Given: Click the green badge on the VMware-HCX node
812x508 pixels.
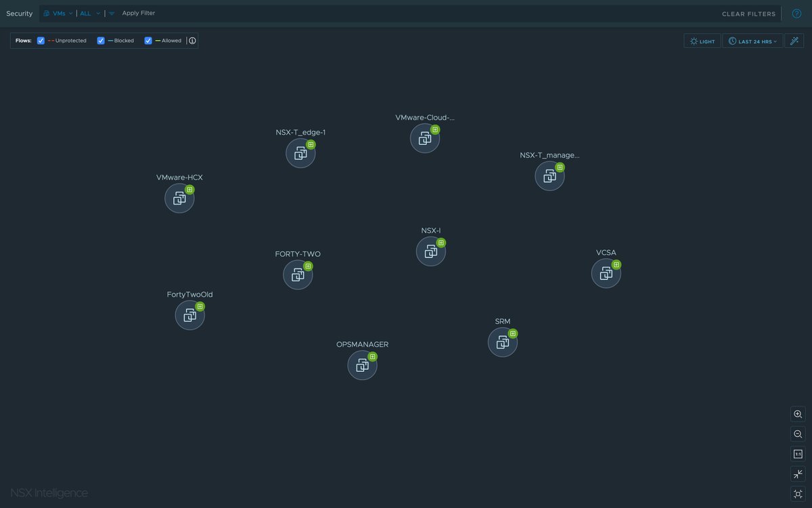Looking at the screenshot, I should 189,190.
